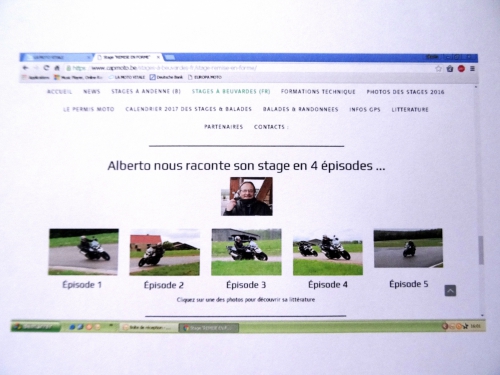Jump back up with the scroll-to-top arrow button
This screenshot has width=500, height=375.
(450, 291)
